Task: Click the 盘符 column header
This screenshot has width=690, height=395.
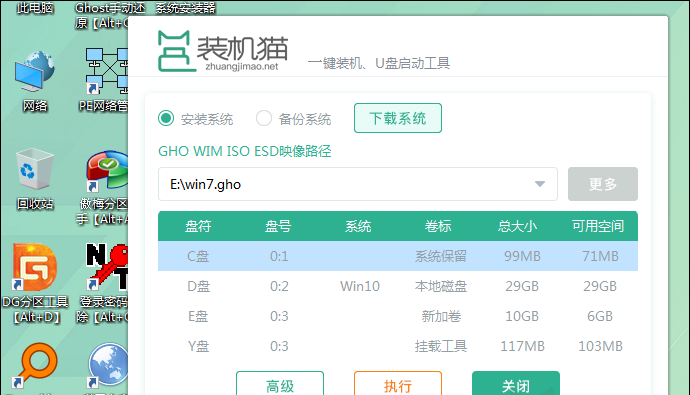Action: click(x=198, y=226)
